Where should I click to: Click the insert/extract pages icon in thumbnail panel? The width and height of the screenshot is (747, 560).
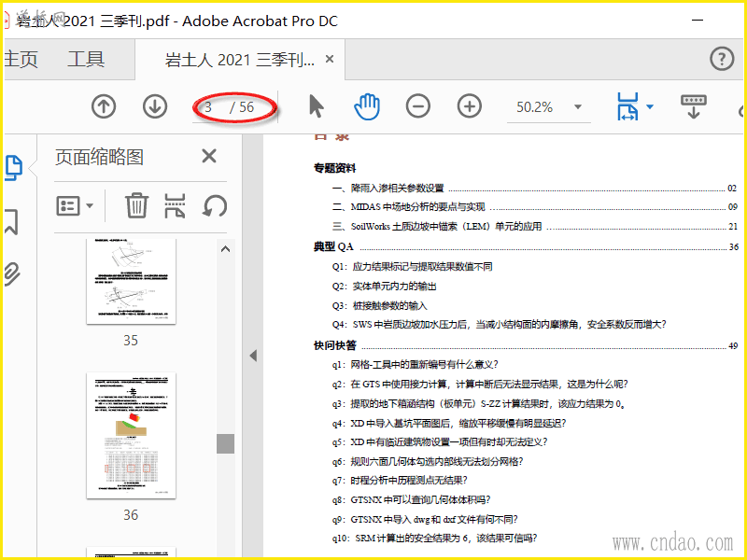click(x=175, y=205)
